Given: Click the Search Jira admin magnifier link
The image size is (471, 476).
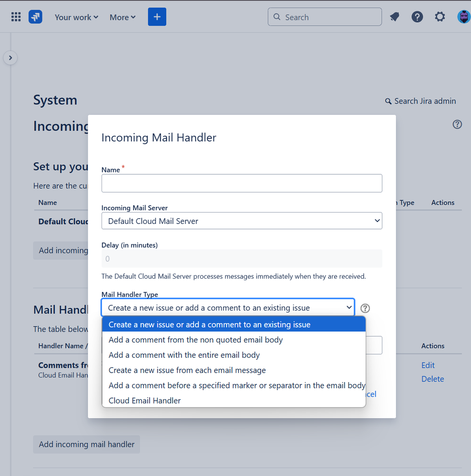Looking at the screenshot, I should tap(420, 101).
